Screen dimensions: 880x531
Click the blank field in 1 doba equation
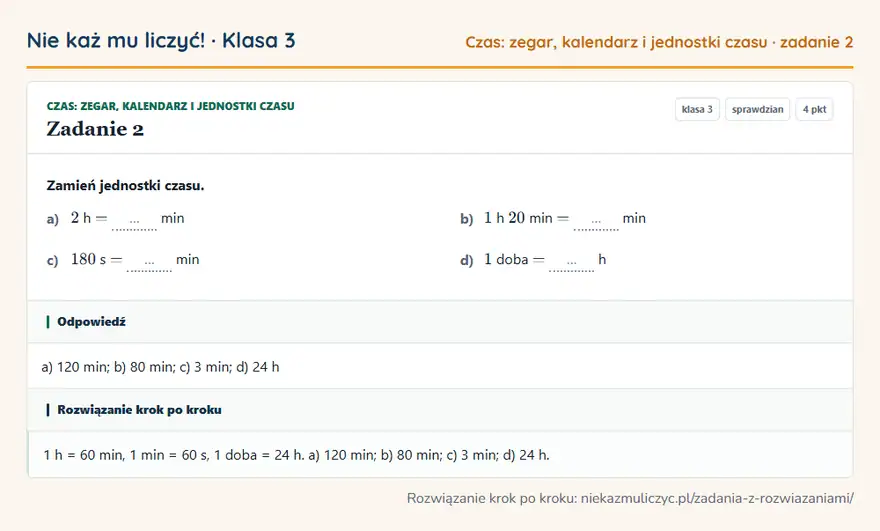pyautogui.click(x=571, y=261)
